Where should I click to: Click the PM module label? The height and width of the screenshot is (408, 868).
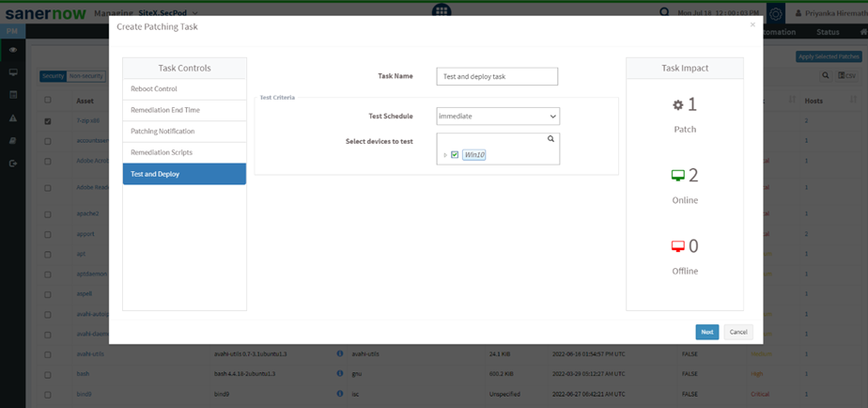[x=12, y=32]
